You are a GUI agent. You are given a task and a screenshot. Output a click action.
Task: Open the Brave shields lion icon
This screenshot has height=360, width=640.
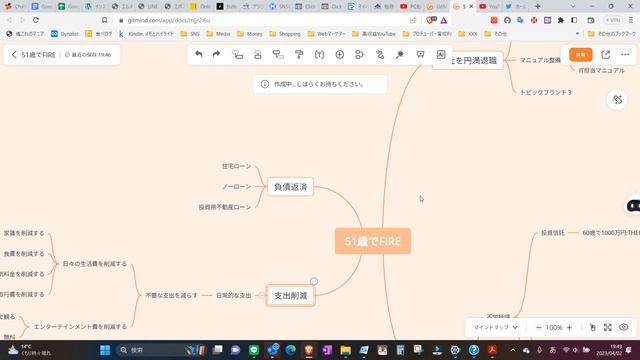point(430,20)
